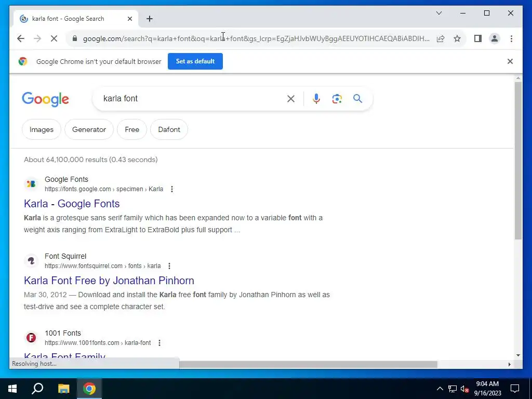This screenshot has height=399, width=532.
Task: Open Chrome's three-dot menu
Action: [x=511, y=38]
